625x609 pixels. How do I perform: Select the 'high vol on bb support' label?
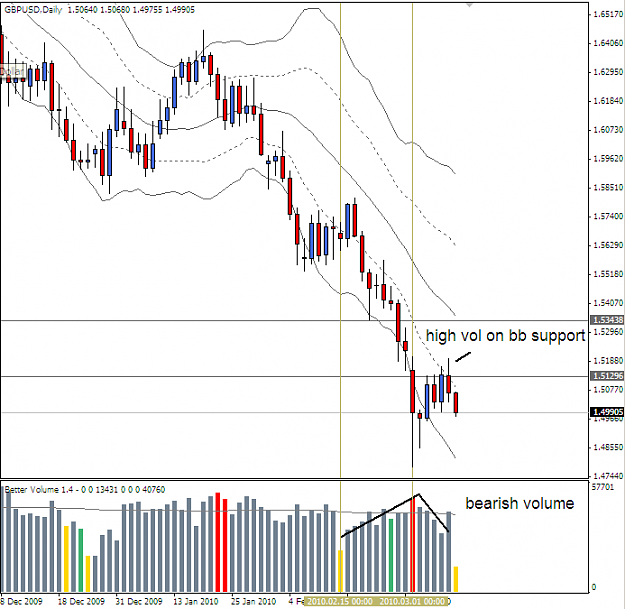[505, 336]
